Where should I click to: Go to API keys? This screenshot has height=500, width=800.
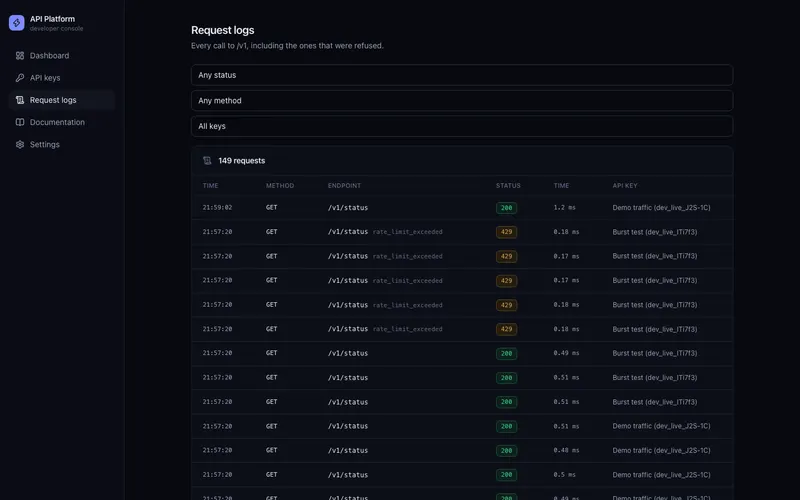62,78
